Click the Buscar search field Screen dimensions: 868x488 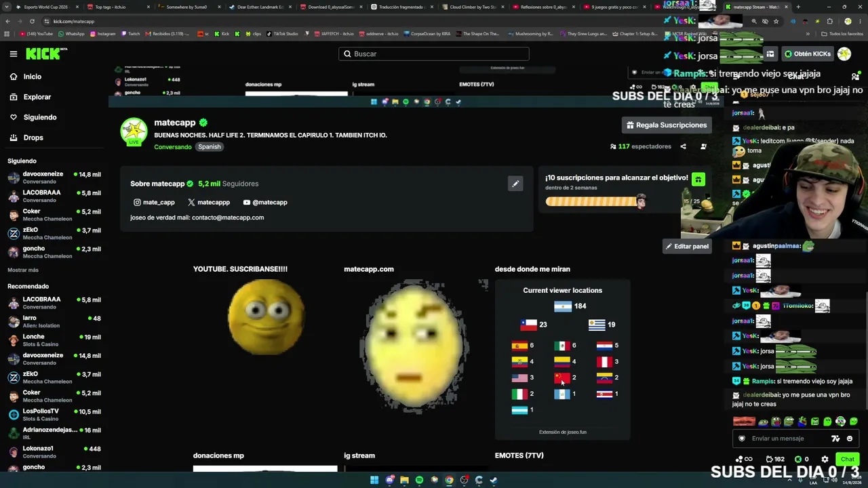click(434, 54)
